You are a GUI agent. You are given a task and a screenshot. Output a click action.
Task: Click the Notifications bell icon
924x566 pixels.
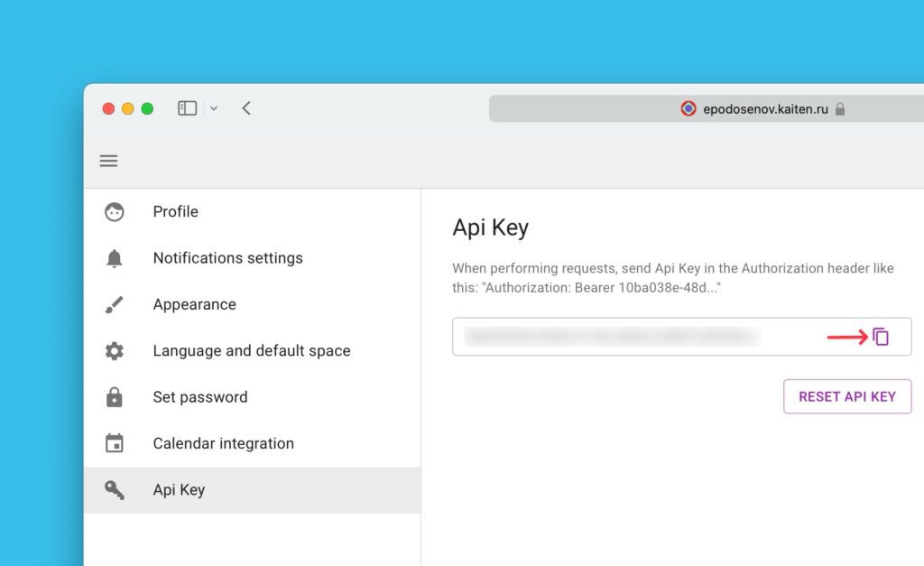point(115,258)
